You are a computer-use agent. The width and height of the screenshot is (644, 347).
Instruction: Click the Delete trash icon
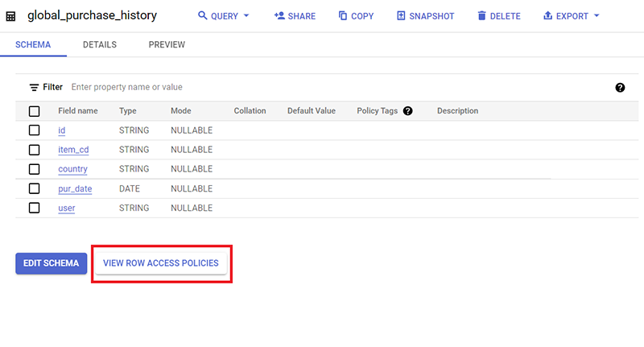(481, 16)
